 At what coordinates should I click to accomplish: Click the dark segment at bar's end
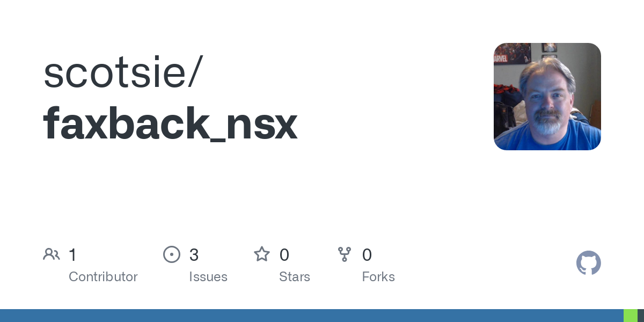point(641,316)
